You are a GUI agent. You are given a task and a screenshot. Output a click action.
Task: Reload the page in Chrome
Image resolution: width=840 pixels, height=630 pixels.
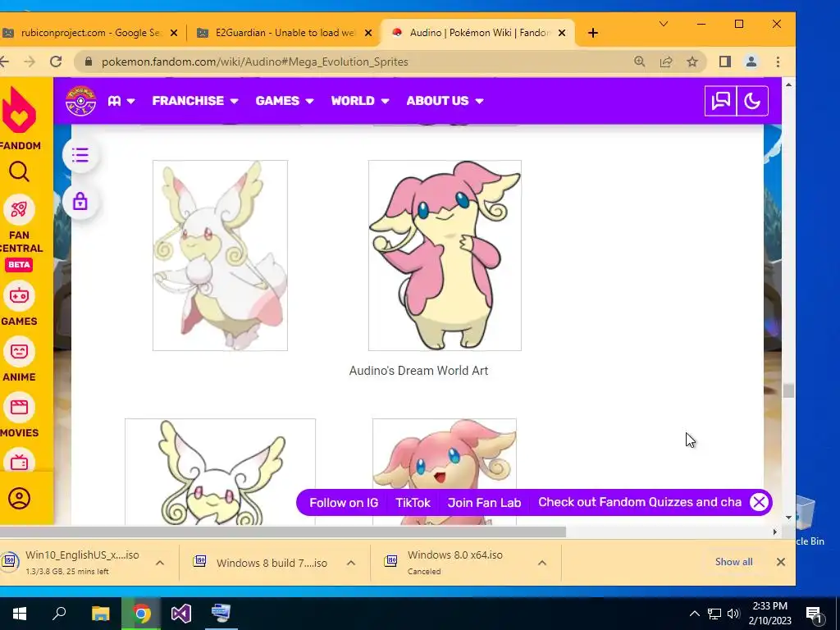[x=56, y=62]
